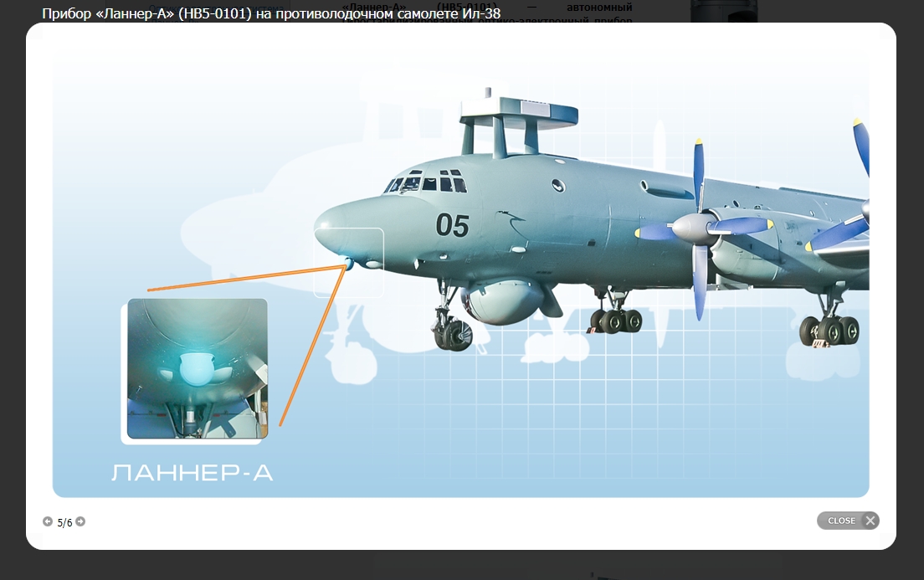924x580 pixels.
Task: Close the lightbox with the CLOSE button
Action: 848,521
